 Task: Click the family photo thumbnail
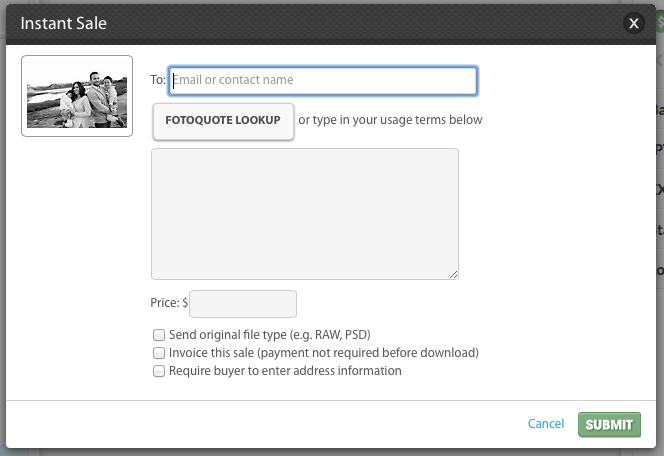pyautogui.click(x=77, y=96)
